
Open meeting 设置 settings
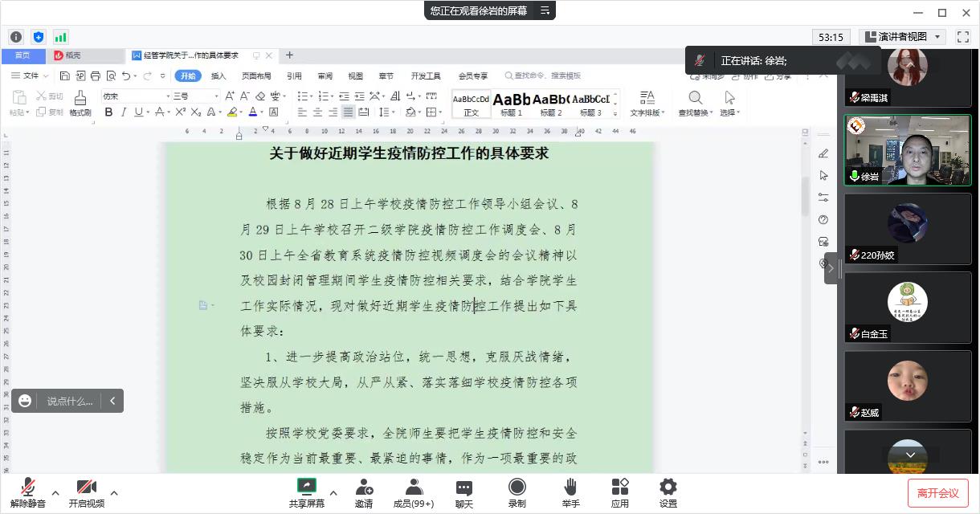(668, 492)
